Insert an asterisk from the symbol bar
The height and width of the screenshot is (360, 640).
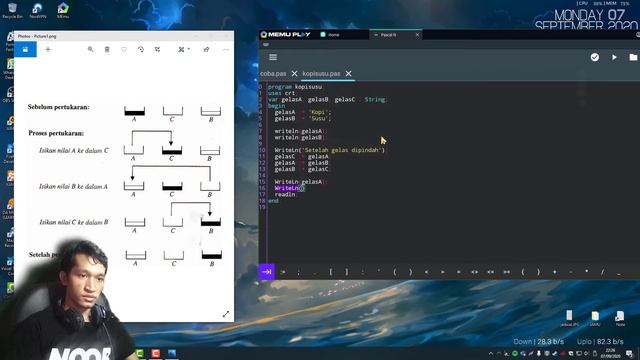click(587, 272)
